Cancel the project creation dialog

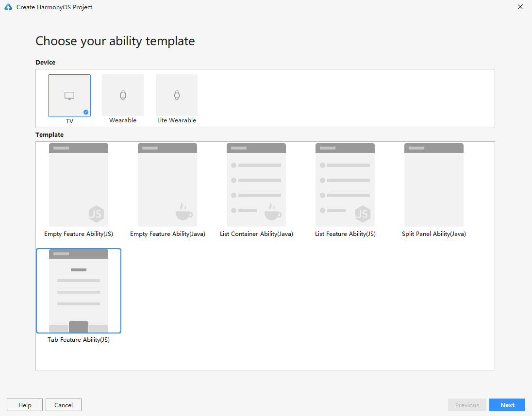pyautogui.click(x=64, y=405)
